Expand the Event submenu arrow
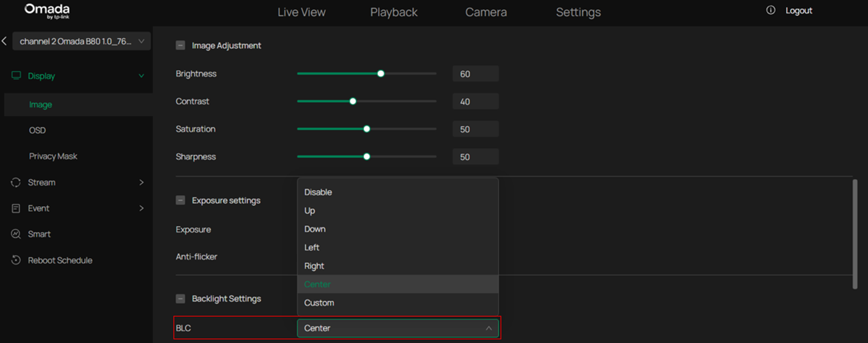Viewport: 868px width, 343px height. coord(142,208)
